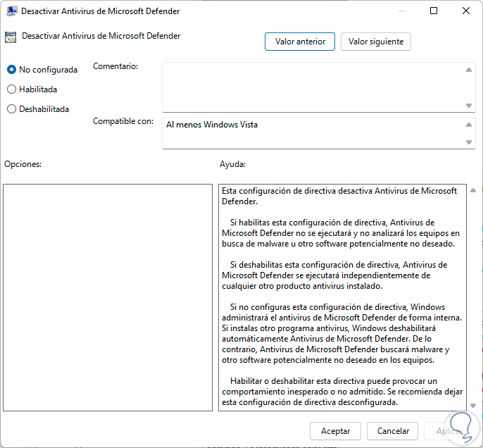Maximize the policy dialog window
The height and width of the screenshot is (448, 483).
point(434,11)
